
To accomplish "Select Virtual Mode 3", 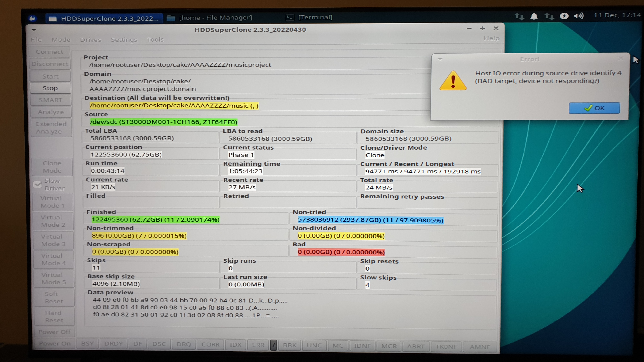I will pos(53,240).
